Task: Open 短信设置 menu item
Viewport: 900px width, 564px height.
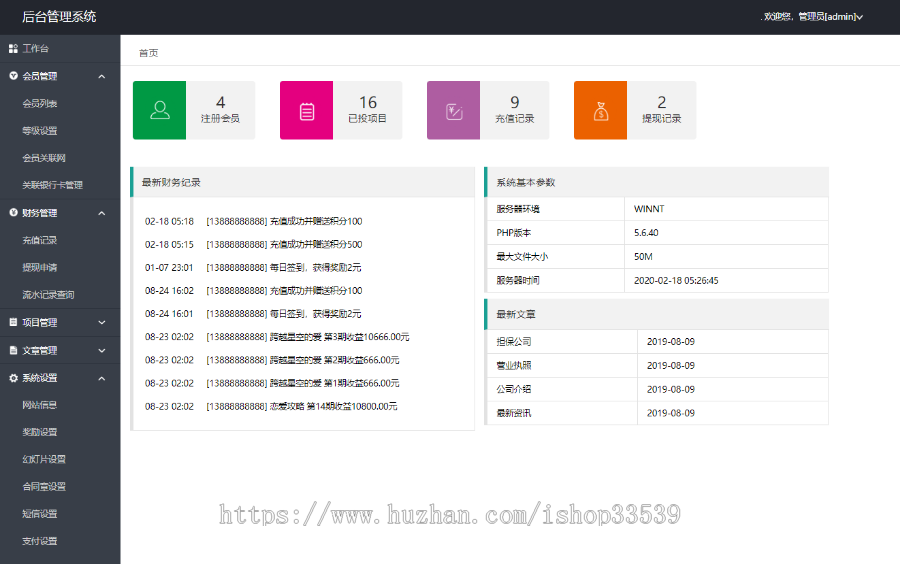Action: (40, 514)
